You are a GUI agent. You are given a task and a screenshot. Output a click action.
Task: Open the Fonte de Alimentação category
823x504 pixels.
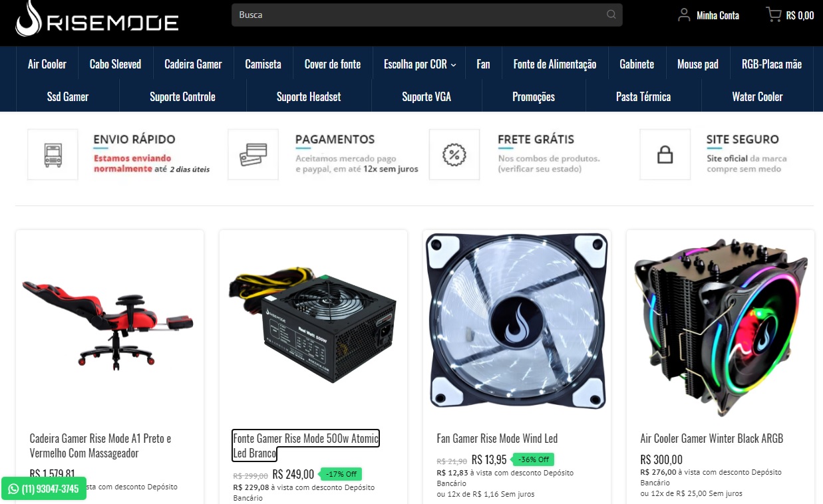[x=555, y=64]
